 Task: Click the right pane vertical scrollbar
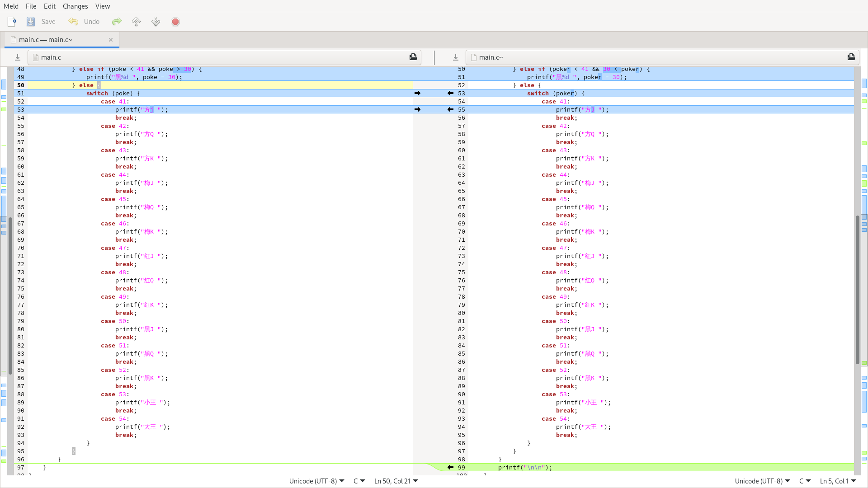tap(857, 289)
